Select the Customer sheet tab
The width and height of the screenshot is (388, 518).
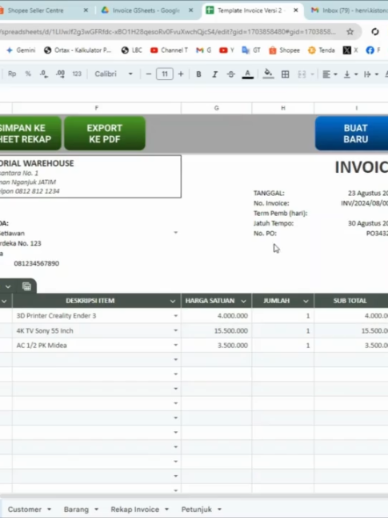coord(25,509)
